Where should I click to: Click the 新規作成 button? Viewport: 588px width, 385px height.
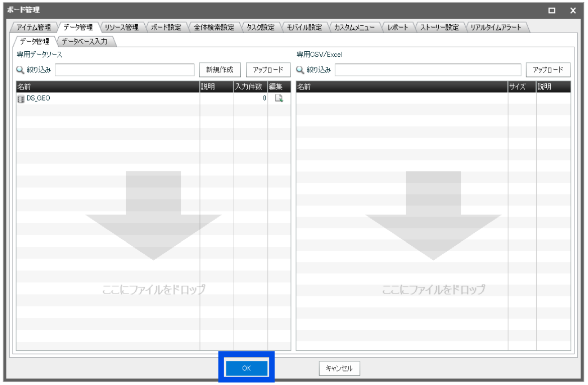click(221, 69)
